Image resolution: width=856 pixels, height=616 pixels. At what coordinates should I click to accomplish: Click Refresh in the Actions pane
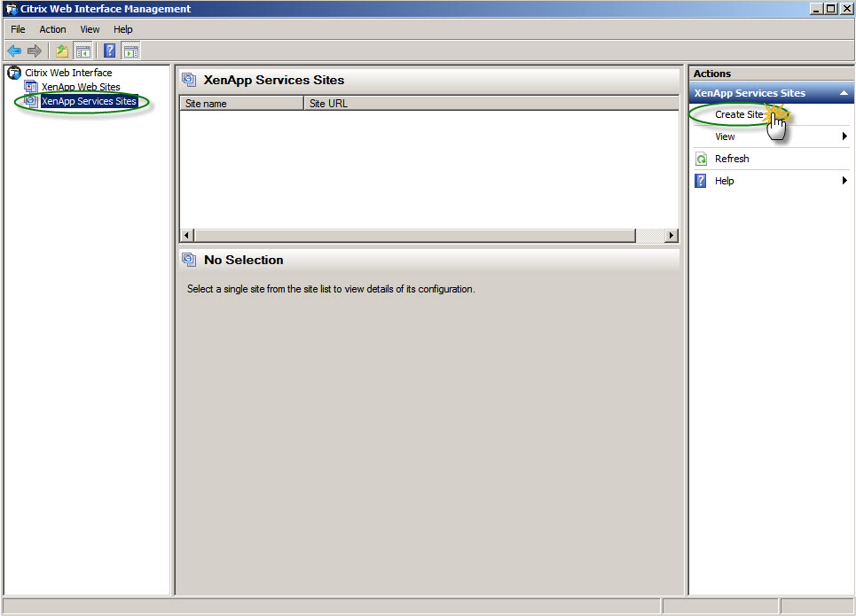[732, 159]
